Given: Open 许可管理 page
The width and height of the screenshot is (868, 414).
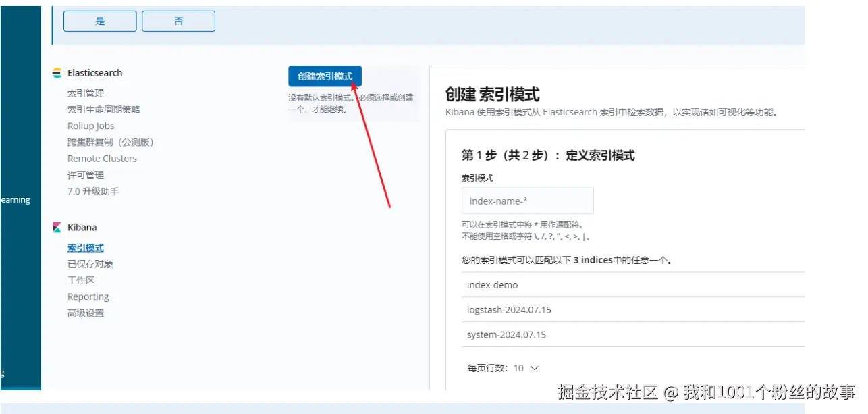Looking at the screenshot, I should pos(86,175).
